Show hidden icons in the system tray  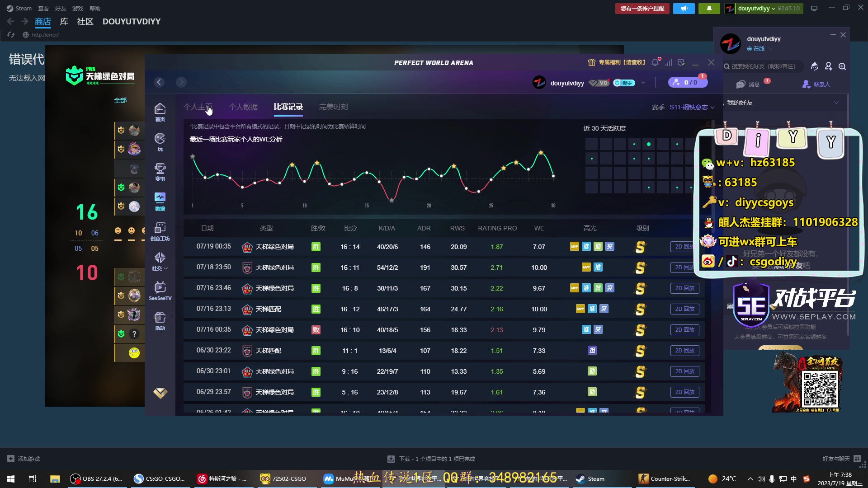750,479
